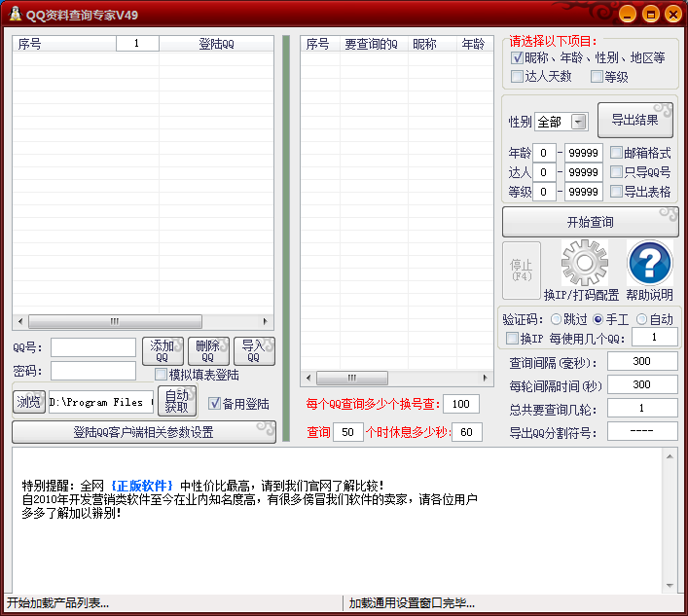Click right arrow of login list scrollbar
This screenshot has height=616, width=688.
click(265, 321)
